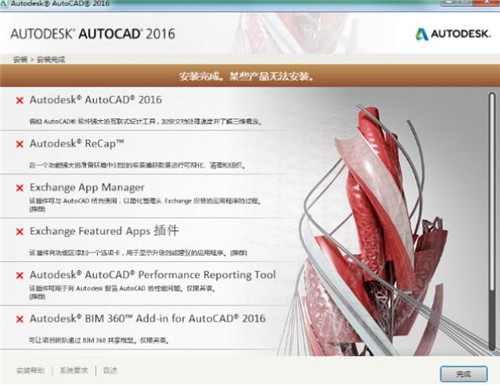The height and width of the screenshot is (386, 500).
Task: Select the Autodesk ReCap product title
Action: [x=77, y=144]
